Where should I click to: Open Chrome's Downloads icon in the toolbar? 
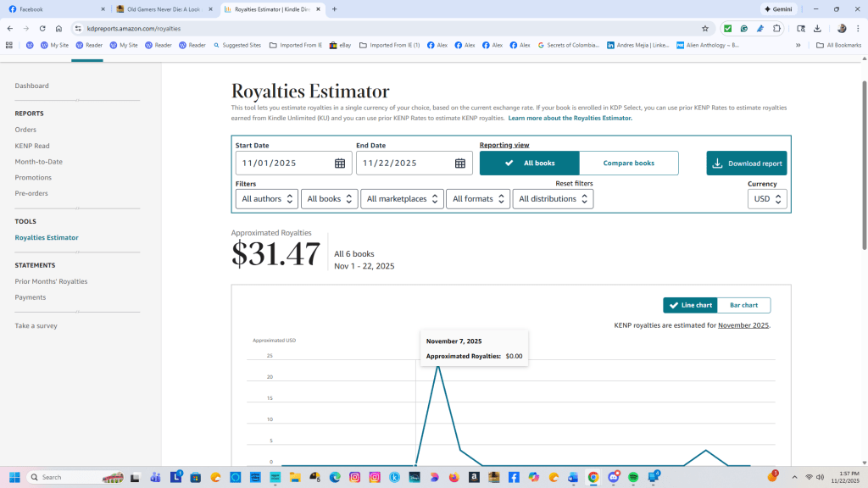pos(815,27)
